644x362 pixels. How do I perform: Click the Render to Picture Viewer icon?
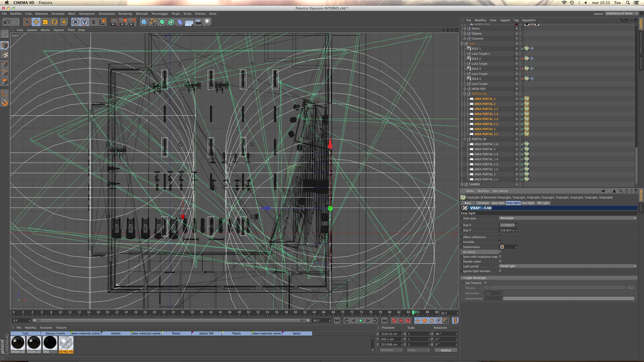(123, 22)
